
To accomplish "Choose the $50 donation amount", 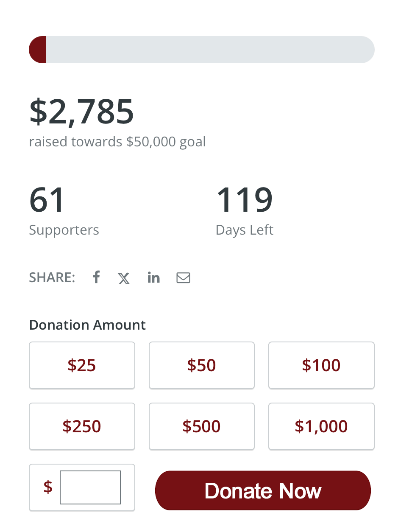I will [202, 365].
